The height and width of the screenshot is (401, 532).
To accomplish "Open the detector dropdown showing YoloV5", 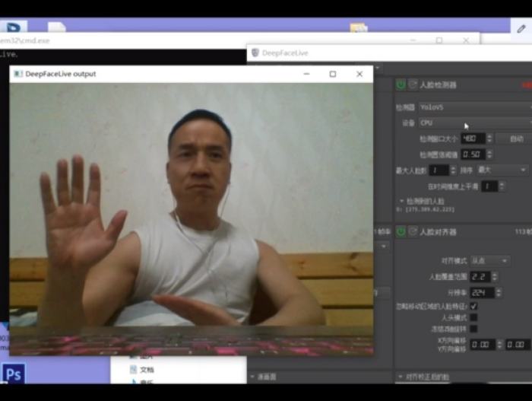I will click(475, 107).
